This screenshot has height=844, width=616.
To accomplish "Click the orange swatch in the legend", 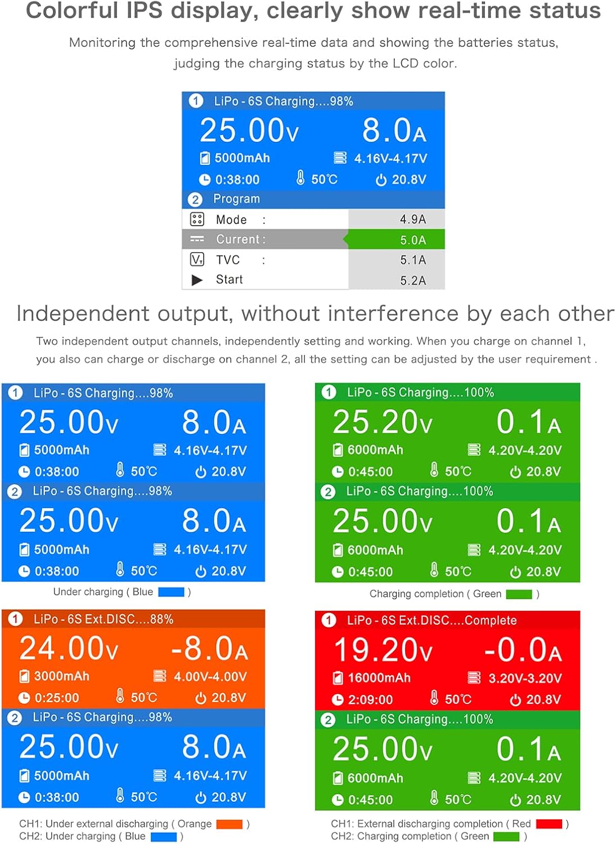I will [229, 824].
